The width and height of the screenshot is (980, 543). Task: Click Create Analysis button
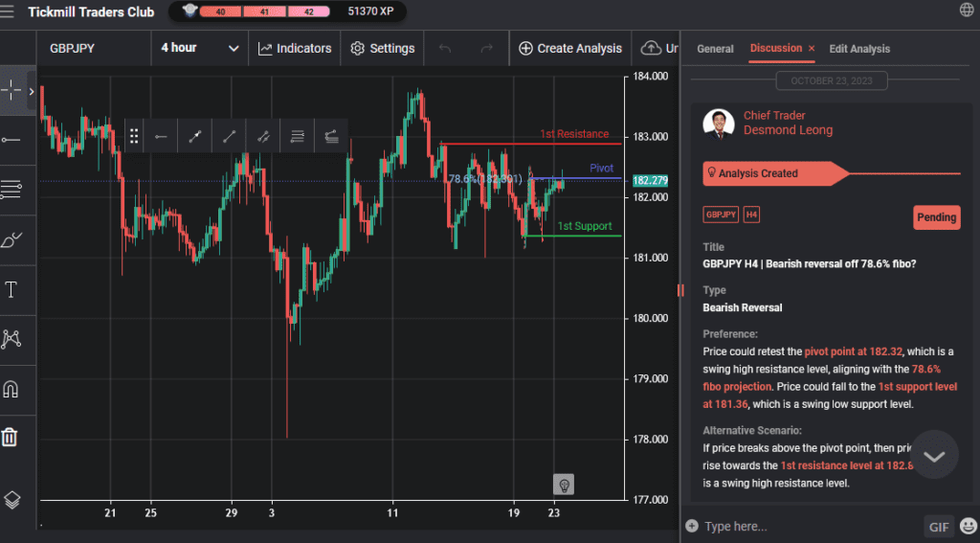(x=570, y=48)
